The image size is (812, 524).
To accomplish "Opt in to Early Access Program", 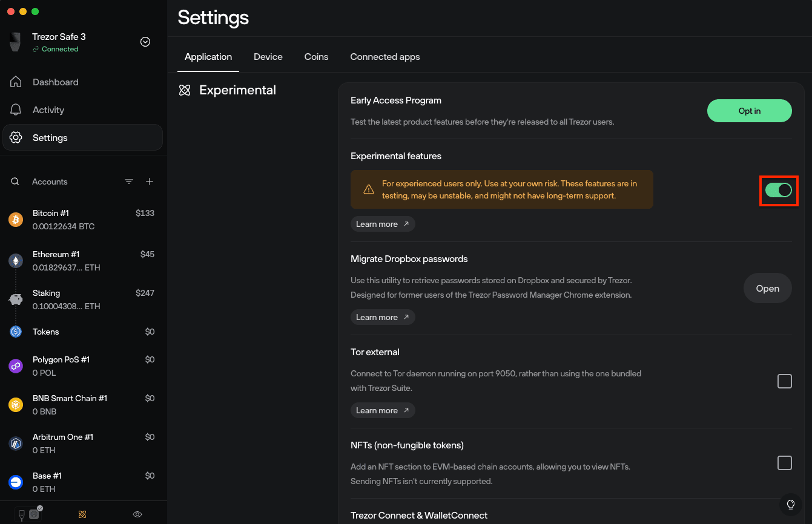I will click(750, 111).
